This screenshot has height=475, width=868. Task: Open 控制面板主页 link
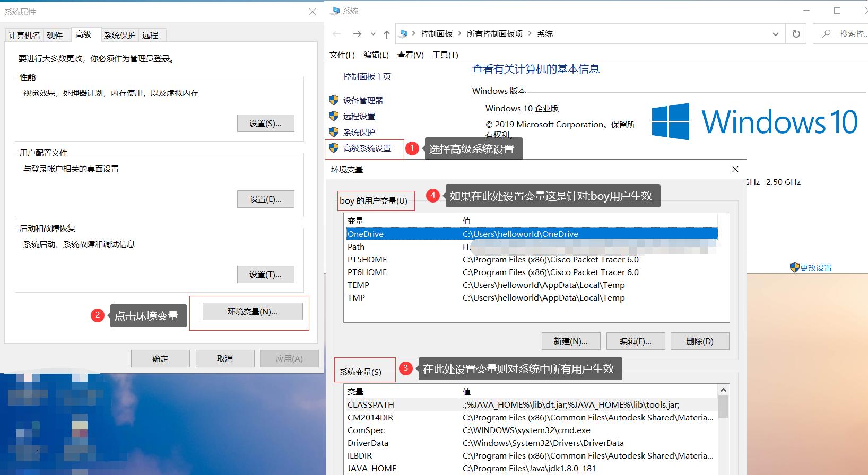tap(367, 77)
